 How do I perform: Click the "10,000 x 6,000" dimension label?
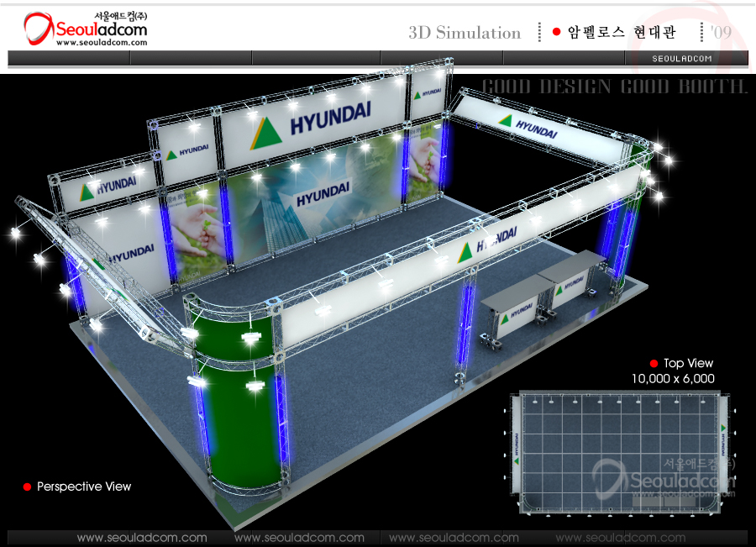673,379
